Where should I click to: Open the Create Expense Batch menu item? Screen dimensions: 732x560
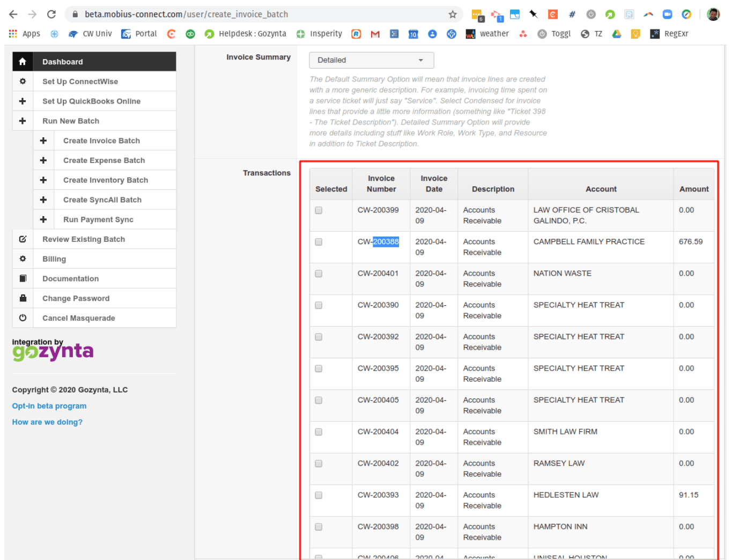pyautogui.click(x=104, y=160)
